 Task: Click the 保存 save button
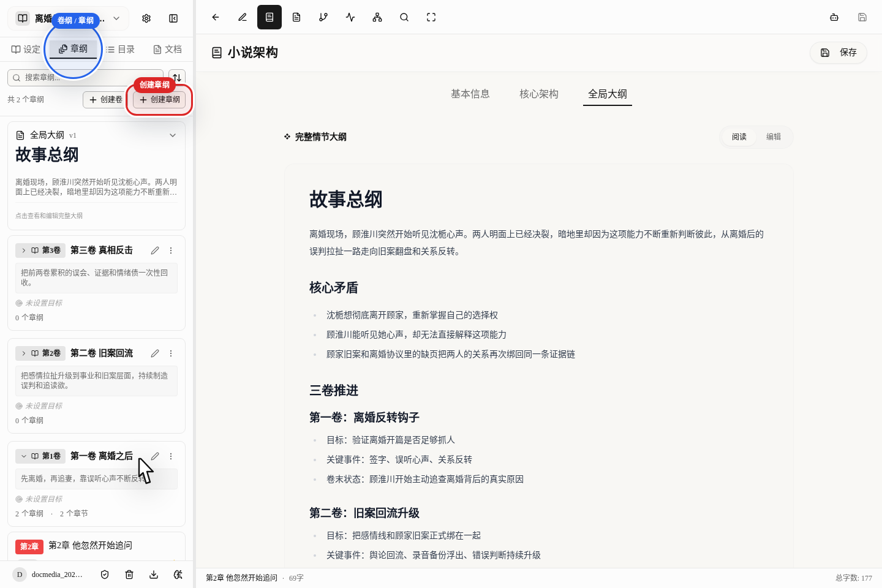point(839,53)
